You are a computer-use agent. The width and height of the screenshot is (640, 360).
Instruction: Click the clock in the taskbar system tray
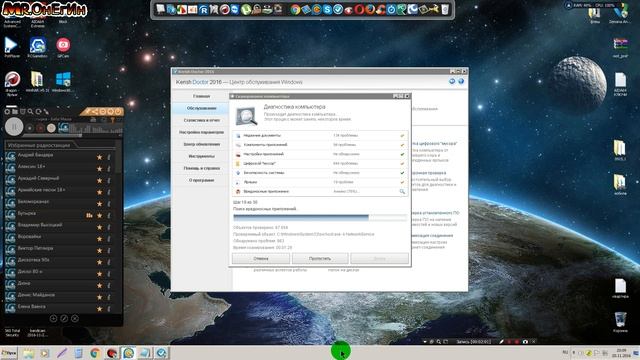(x=621, y=353)
